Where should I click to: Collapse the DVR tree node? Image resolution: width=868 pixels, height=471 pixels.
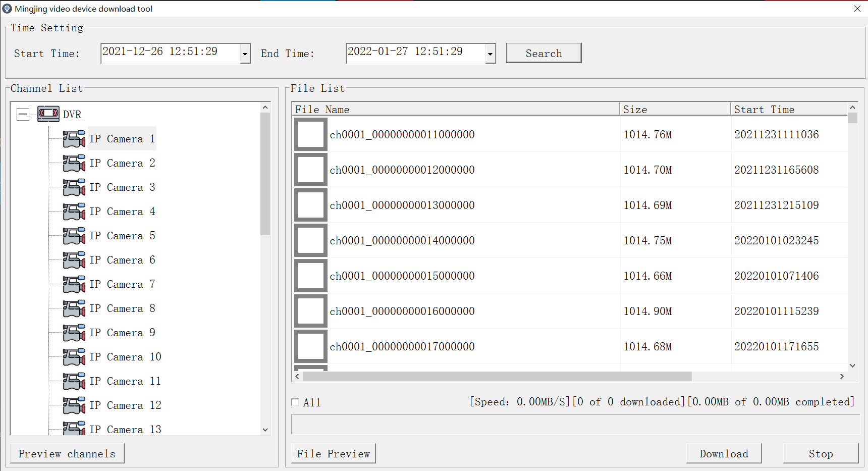coord(23,115)
